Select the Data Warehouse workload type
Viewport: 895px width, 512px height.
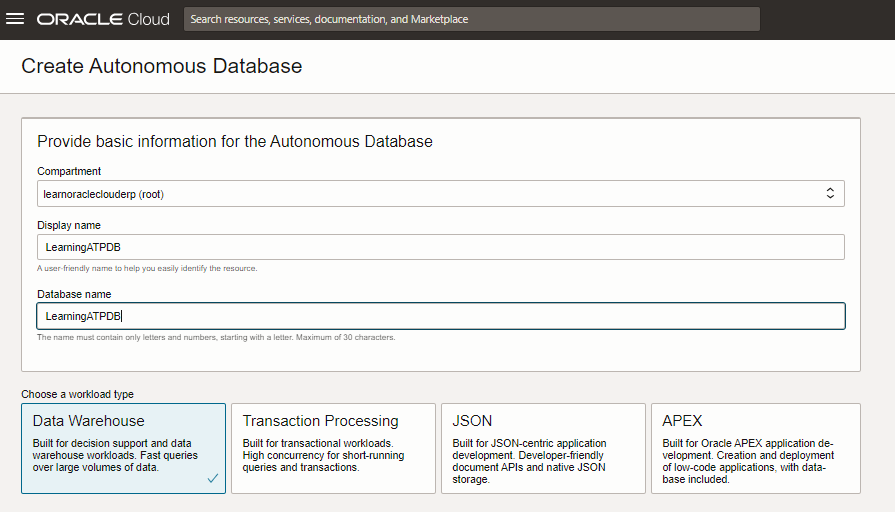coord(123,449)
